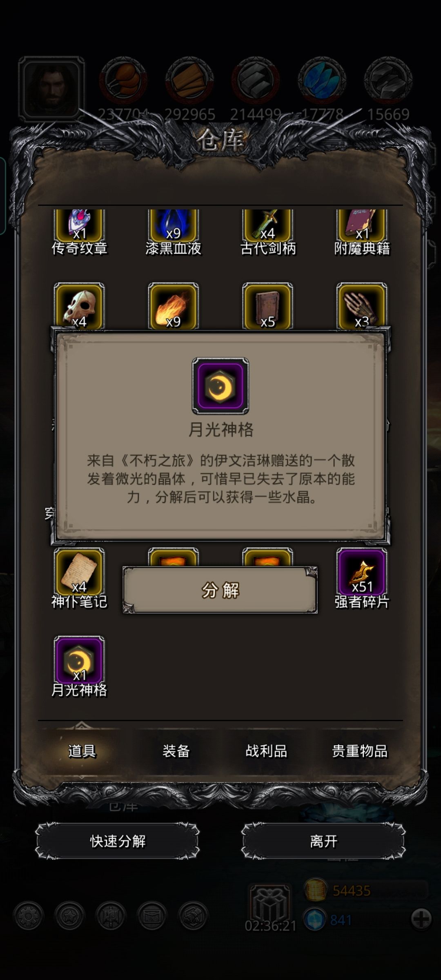Select the skull mask x4 item
This screenshot has width=441, height=980.
coord(79,306)
